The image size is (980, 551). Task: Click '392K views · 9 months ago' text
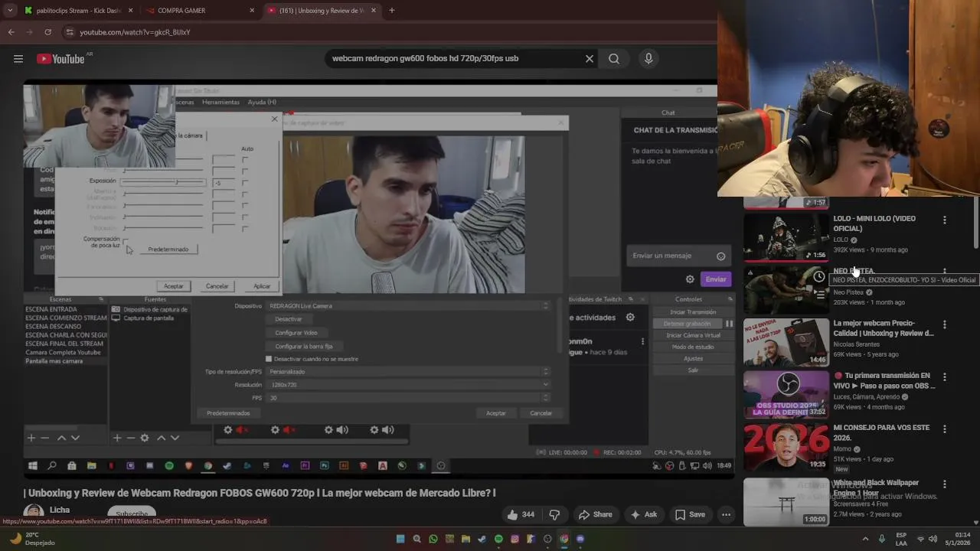pos(871,250)
